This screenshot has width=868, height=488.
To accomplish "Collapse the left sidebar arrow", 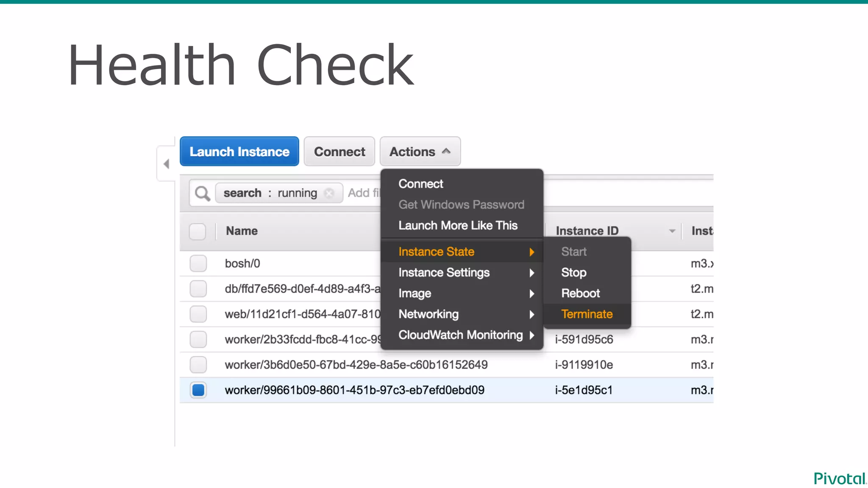I will (x=167, y=164).
